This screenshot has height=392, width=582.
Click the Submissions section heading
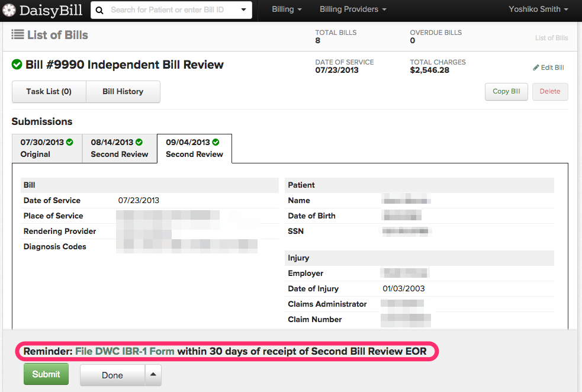point(42,122)
